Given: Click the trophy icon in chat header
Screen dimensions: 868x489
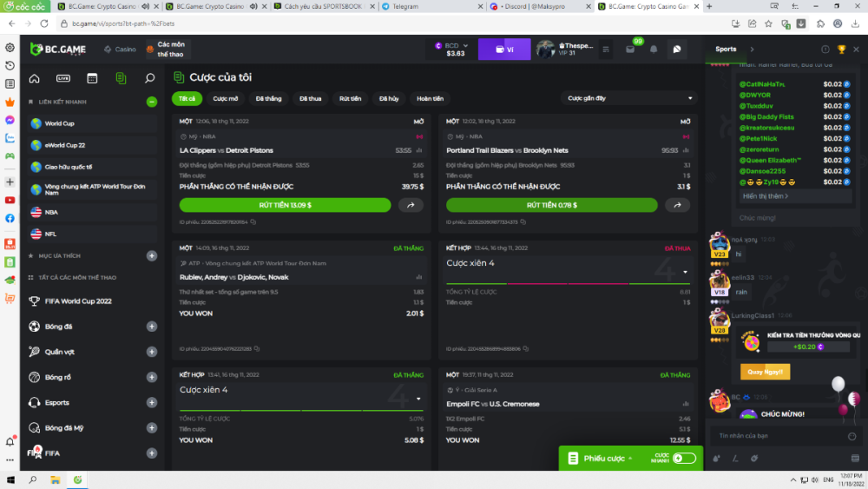Looking at the screenshot, I should 841,50.
